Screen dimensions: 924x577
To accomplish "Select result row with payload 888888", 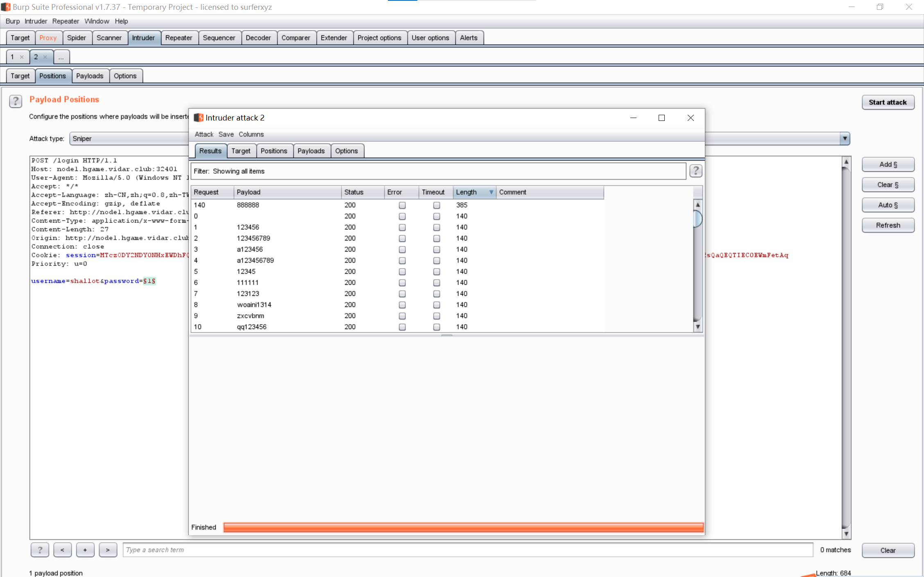I will (x=397, y=205).
